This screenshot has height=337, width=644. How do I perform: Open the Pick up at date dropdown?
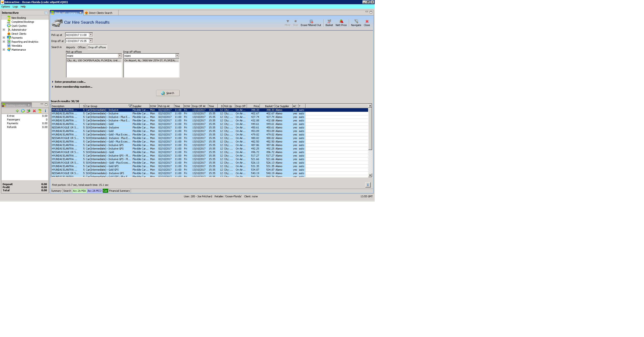91,35
